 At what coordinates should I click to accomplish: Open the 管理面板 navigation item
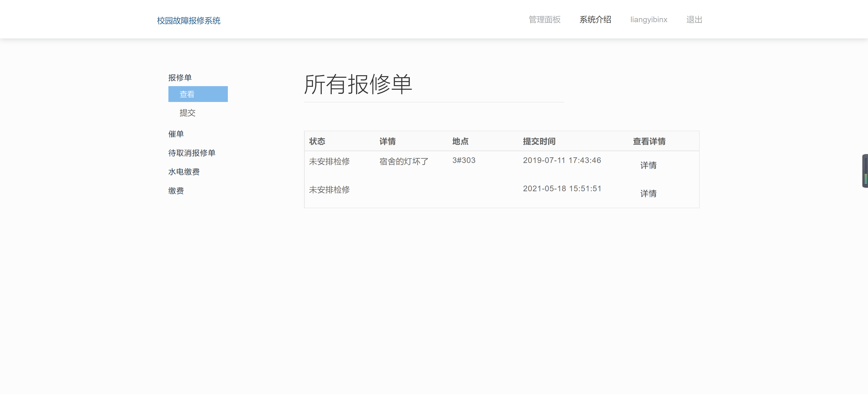[x=544, y=20]
